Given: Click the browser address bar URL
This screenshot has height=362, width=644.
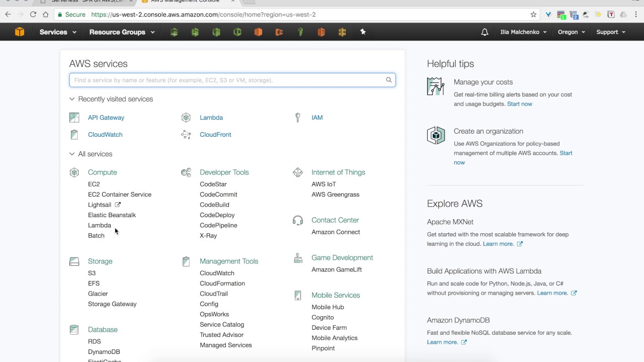Looking at the screenshot, I should pyautogui.click(x=203, y=15).
